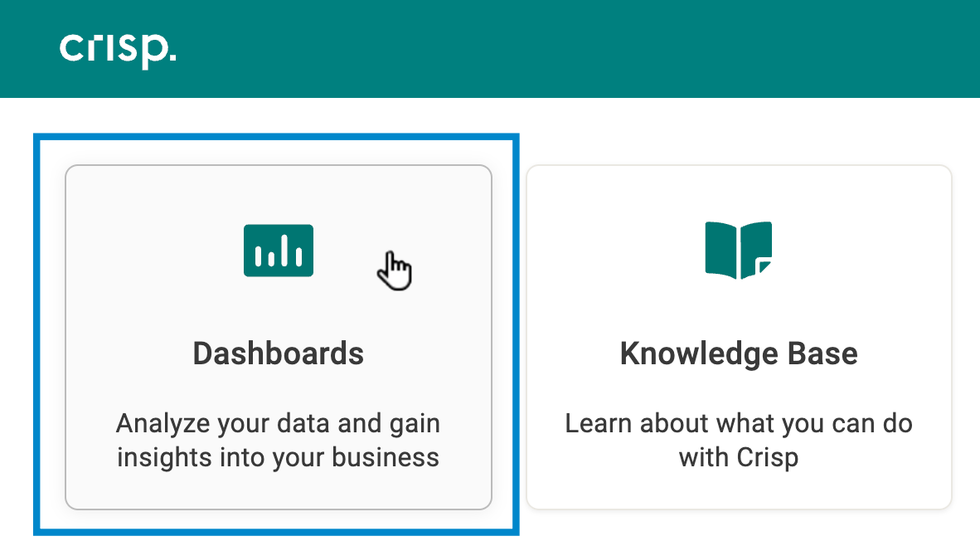
Task: Select 'Analyze your data' text on Dashboards card
Action: (x=278, y=423)
